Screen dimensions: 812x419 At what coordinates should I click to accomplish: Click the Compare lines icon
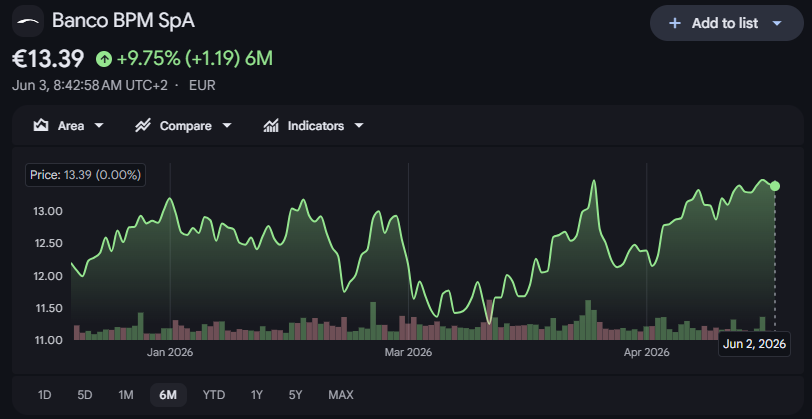point(142,126)
